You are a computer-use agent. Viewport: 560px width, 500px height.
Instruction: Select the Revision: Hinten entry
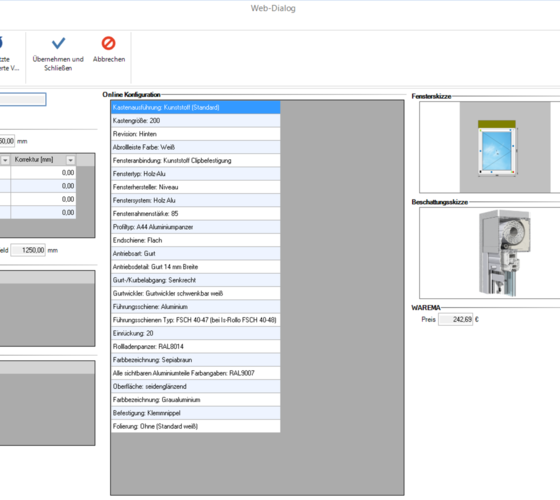coord(195,134)
